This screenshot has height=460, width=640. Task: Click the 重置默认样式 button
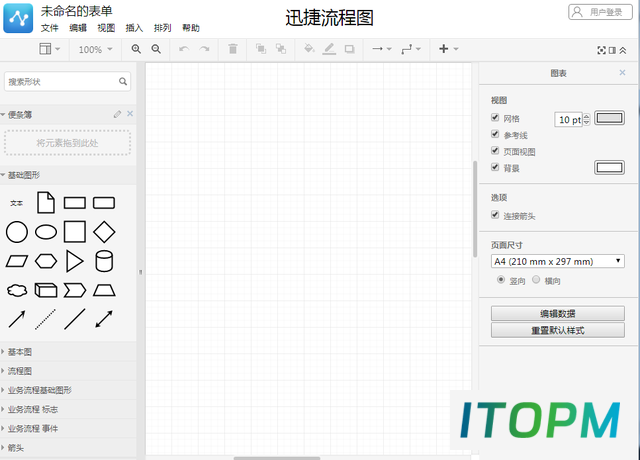pyautogui.click(x=558, y=330)
